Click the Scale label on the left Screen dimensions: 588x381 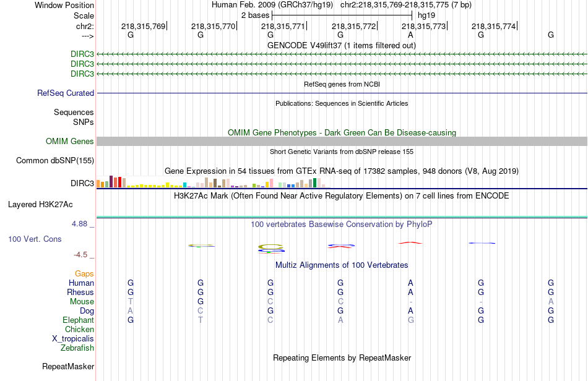coord(84,15)
